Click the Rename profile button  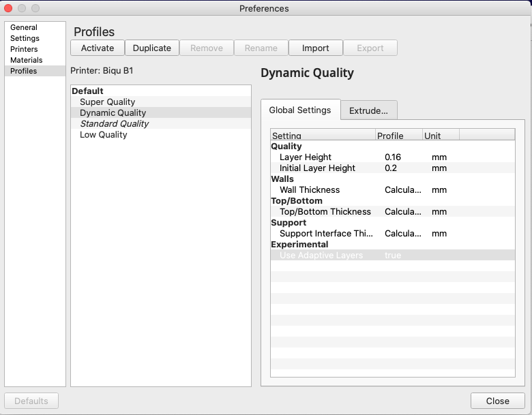tap(261, 48)
